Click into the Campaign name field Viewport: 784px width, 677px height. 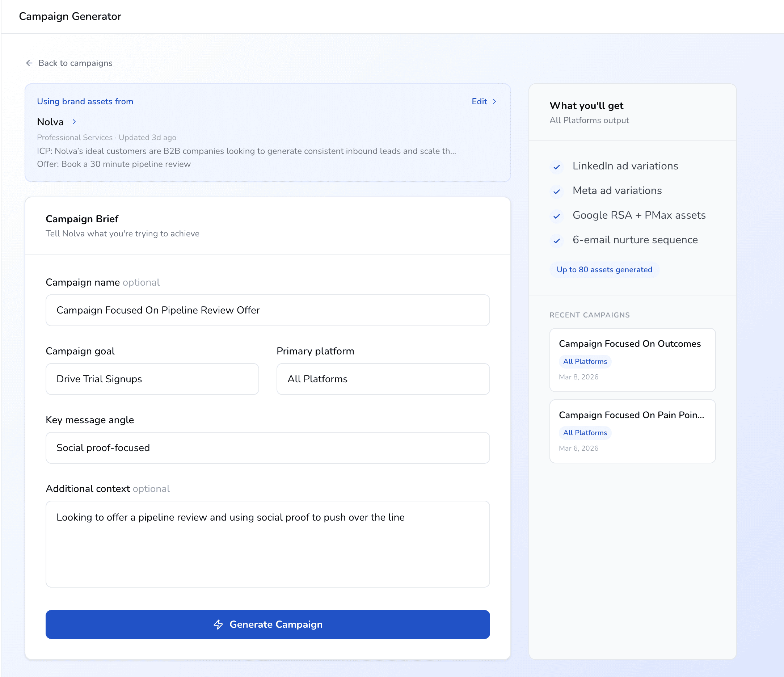pyautogui.click(x=267, y=310)
